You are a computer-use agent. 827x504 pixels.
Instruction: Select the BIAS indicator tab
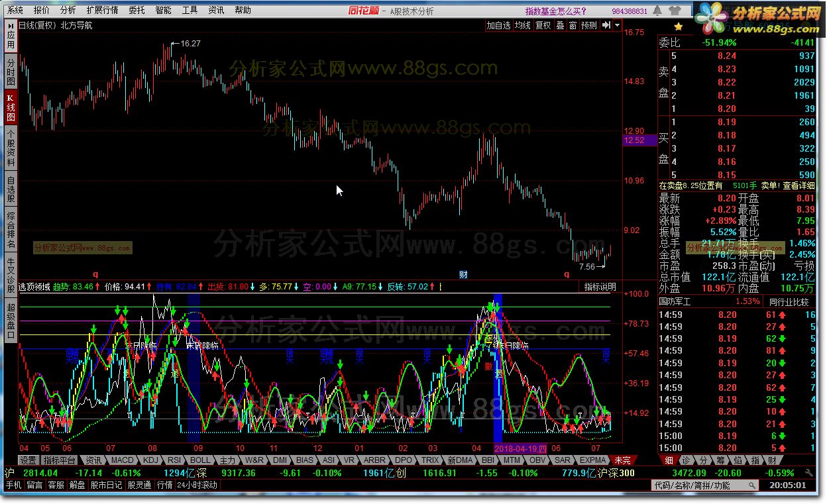point(305,460)
